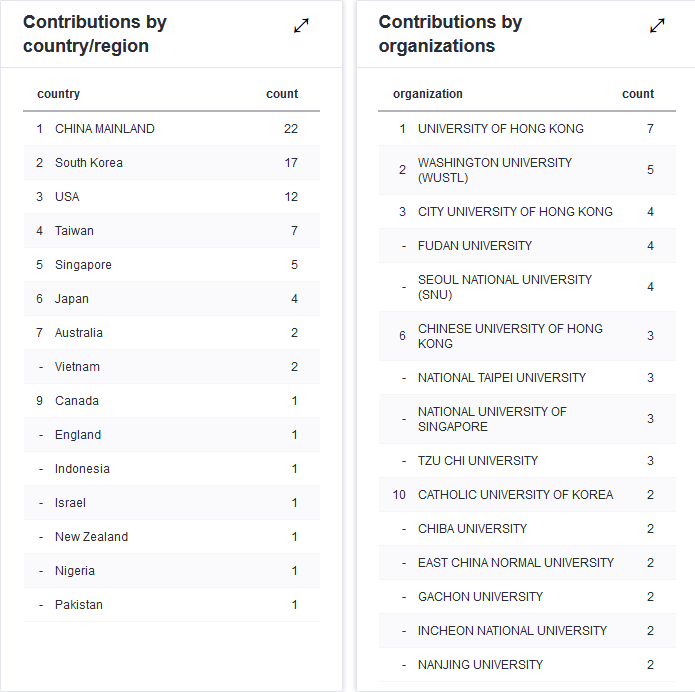The height and width of the screenshot is (692, 695).
Task: Expand the Contributions by organizations panel
Action: coord(657,26)
